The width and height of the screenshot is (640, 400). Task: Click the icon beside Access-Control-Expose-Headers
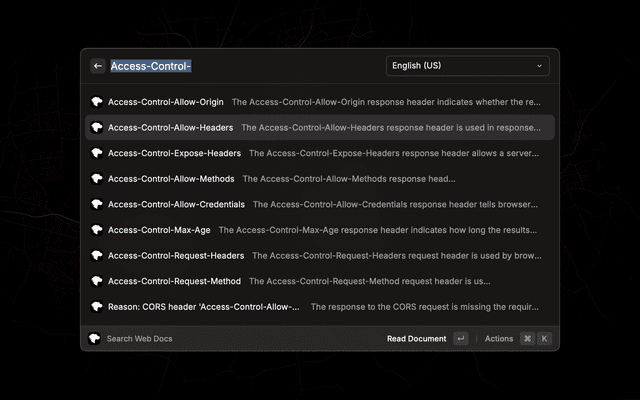tap(97, 153)
